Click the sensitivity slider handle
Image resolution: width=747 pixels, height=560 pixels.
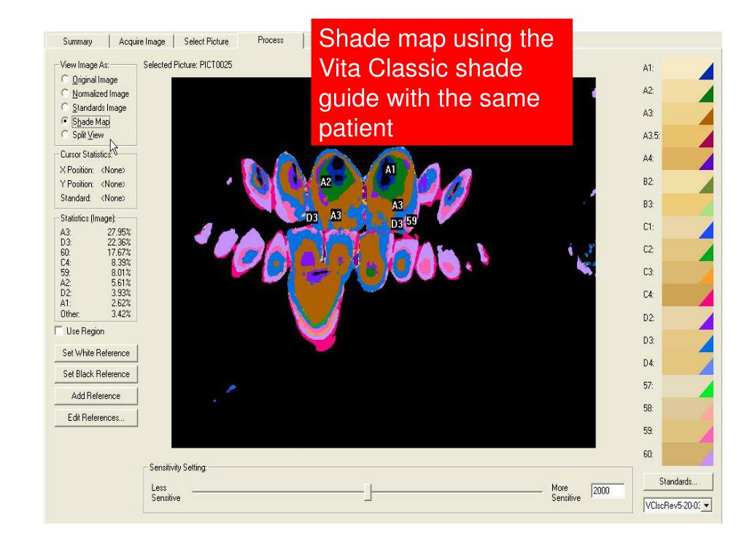(368, 491)
